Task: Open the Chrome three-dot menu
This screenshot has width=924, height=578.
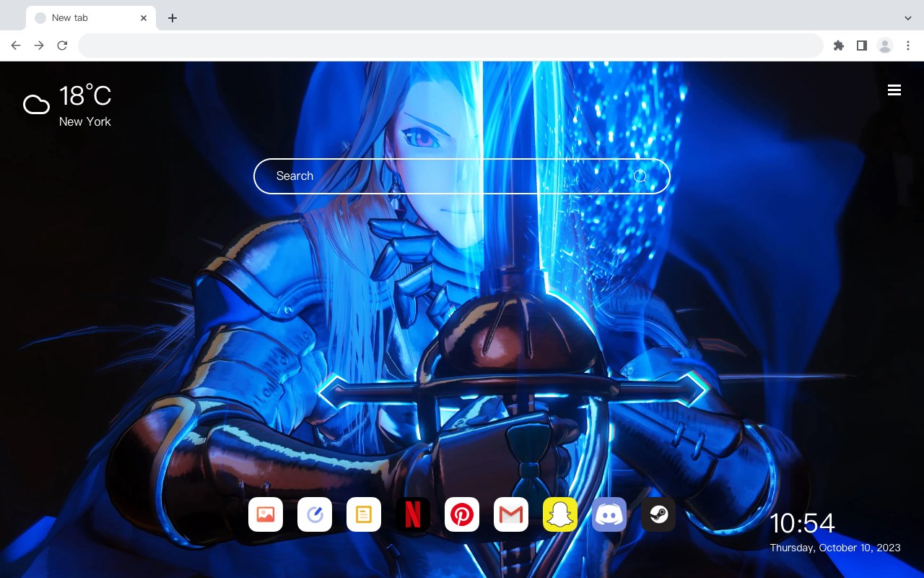Action: pos(908,46)
